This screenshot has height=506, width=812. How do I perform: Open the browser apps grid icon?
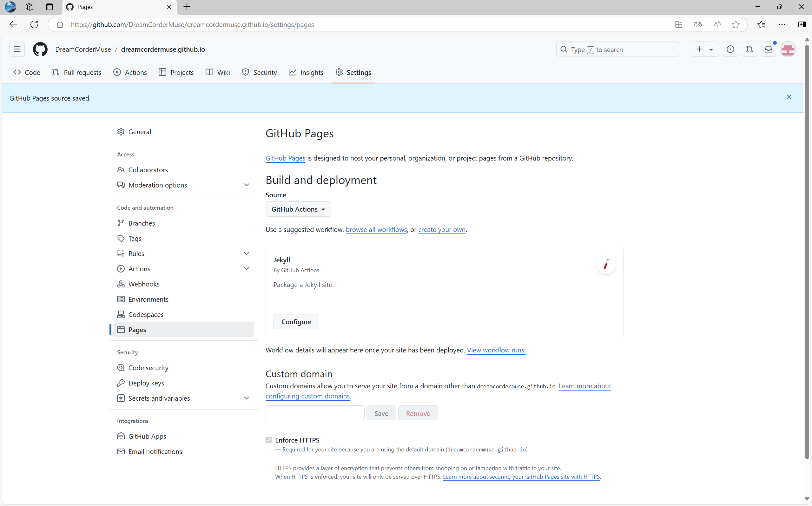678,24
